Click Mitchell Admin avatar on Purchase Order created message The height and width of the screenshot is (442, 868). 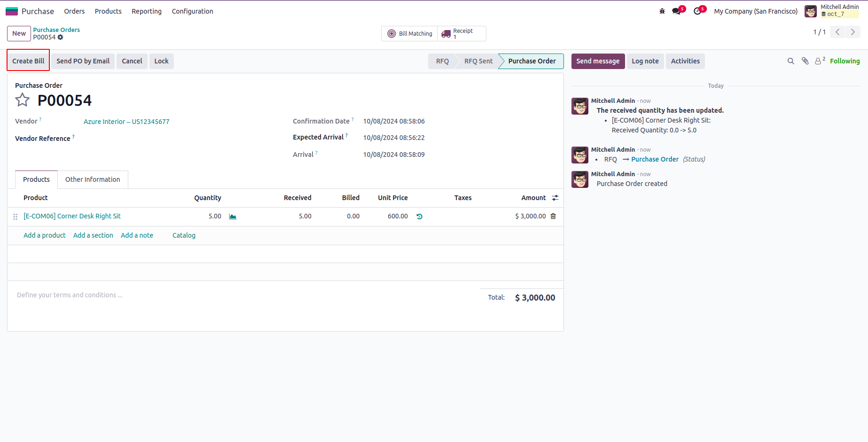tap(580, 179)
